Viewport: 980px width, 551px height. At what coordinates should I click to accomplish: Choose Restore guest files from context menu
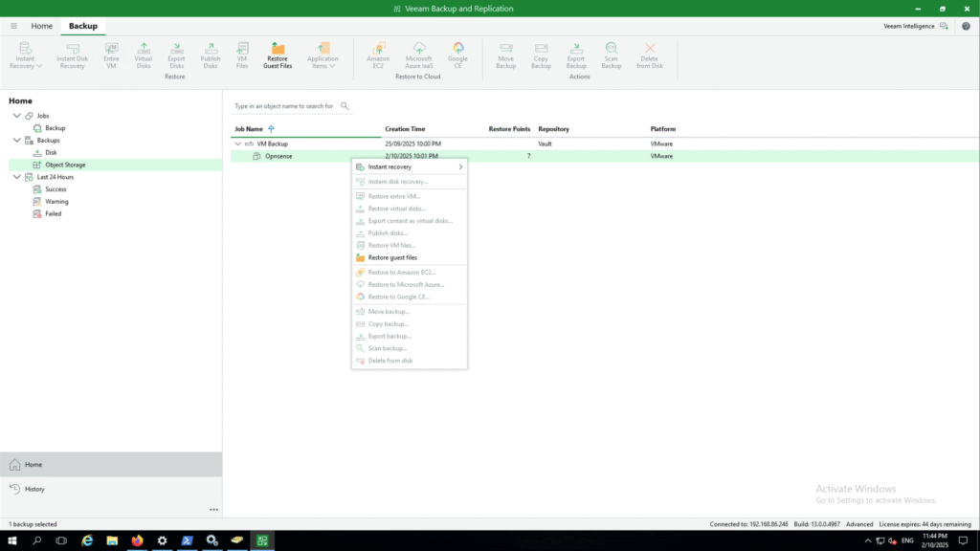coord(392,257)
